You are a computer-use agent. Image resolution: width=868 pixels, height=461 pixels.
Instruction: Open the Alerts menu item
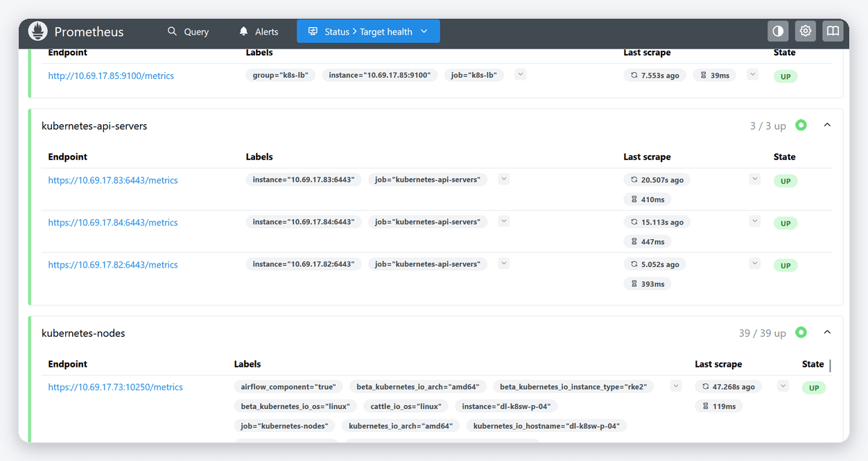coord(258,31)
